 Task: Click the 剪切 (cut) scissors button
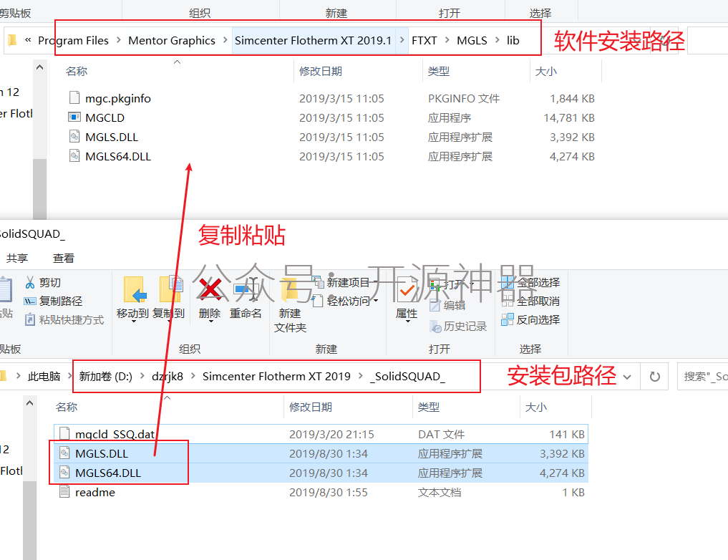[43, 282]
